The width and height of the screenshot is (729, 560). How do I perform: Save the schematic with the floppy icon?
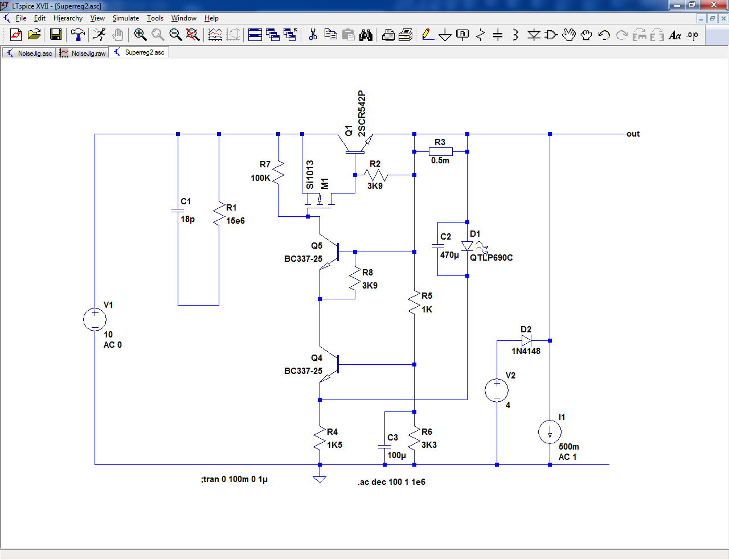56,35
